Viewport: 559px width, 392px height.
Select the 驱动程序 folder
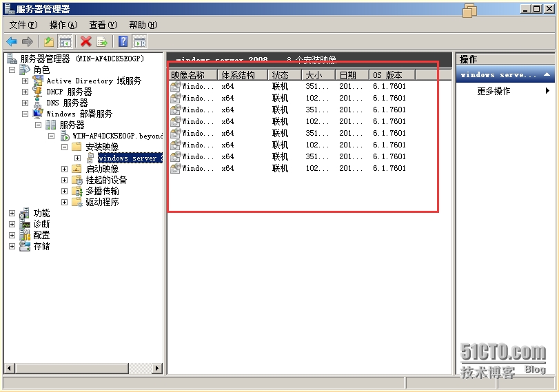(102, 202)
